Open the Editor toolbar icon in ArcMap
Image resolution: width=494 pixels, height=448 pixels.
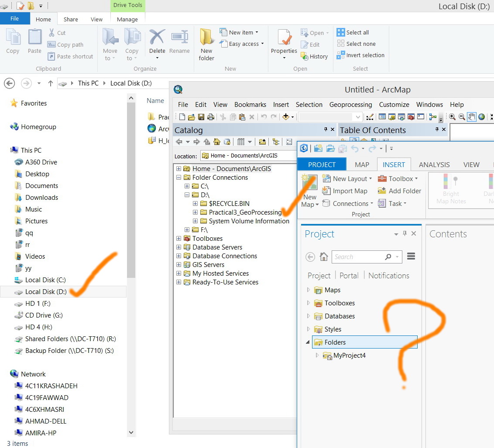point(370,117)
